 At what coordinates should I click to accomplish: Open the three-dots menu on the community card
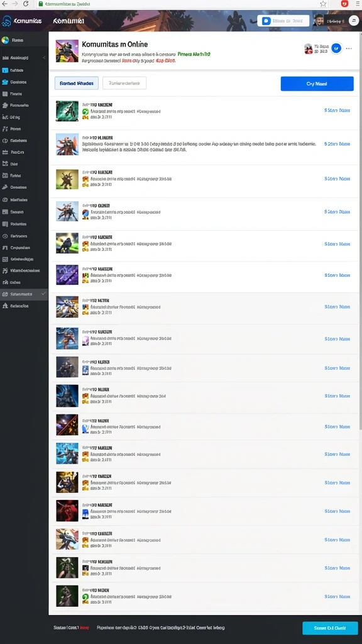click(349, 48)
